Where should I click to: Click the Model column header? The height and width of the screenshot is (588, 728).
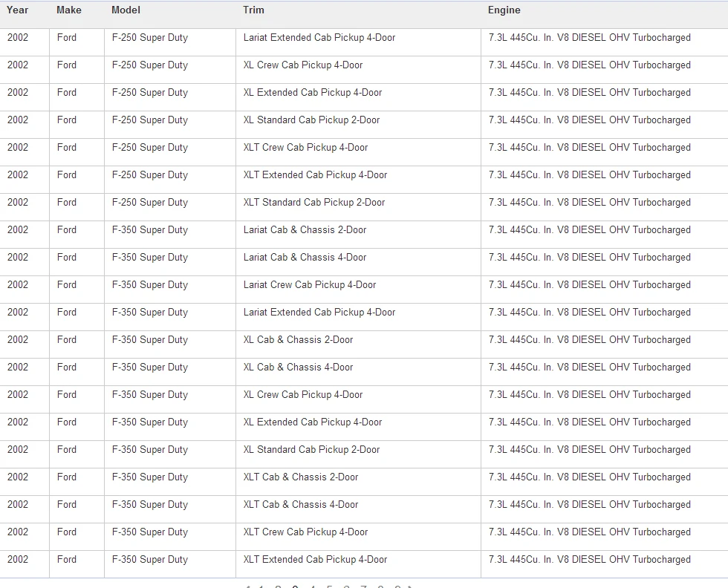(x=126, y=10)
